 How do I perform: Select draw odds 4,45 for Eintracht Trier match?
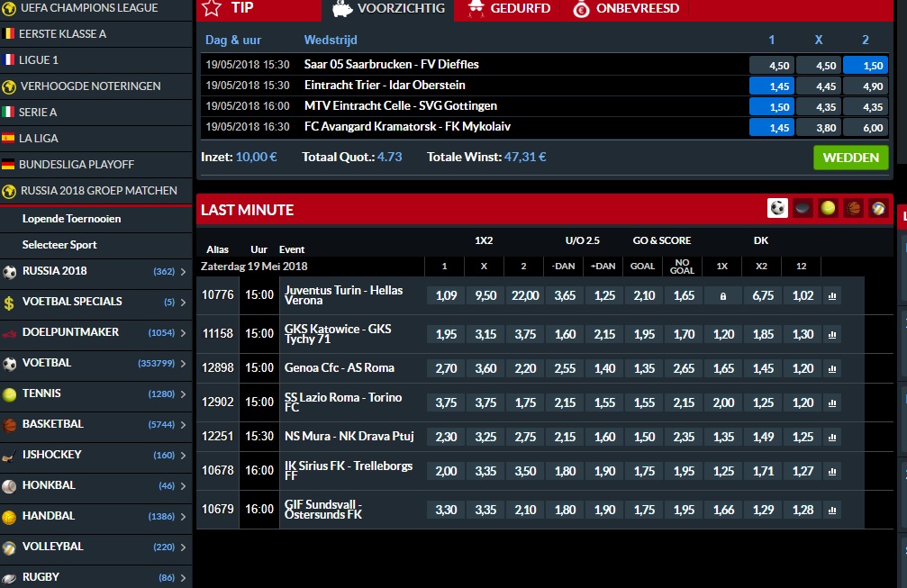(819, 86)
